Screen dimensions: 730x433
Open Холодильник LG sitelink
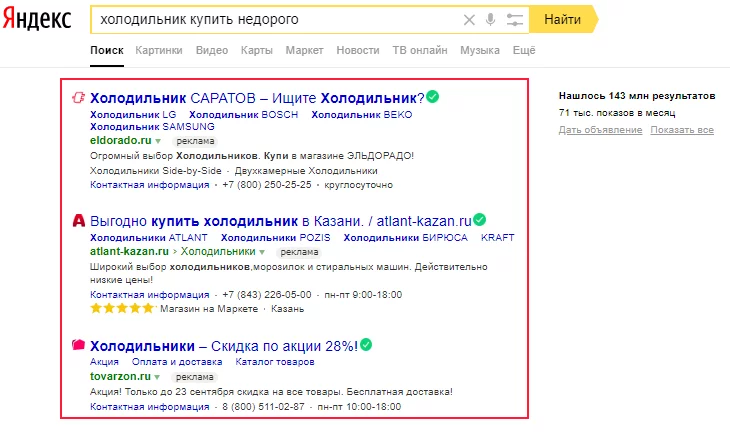coord(133,115)
